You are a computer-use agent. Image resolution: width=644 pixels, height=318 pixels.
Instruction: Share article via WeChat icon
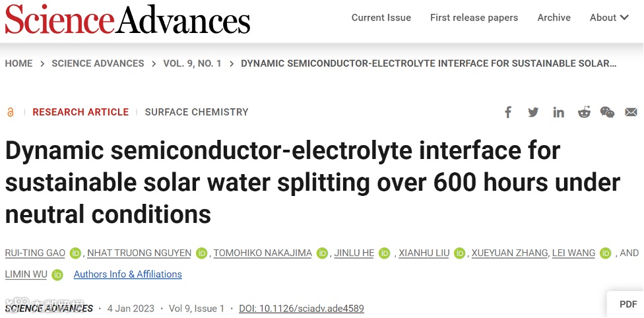point(607,112)
